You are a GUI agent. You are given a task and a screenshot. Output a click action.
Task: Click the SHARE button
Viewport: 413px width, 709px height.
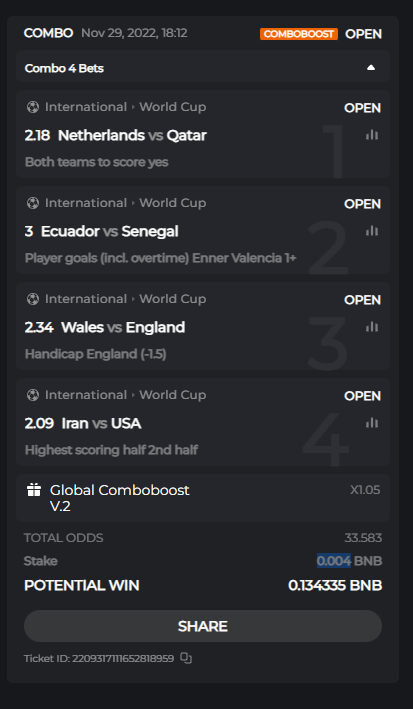[203, 626]
